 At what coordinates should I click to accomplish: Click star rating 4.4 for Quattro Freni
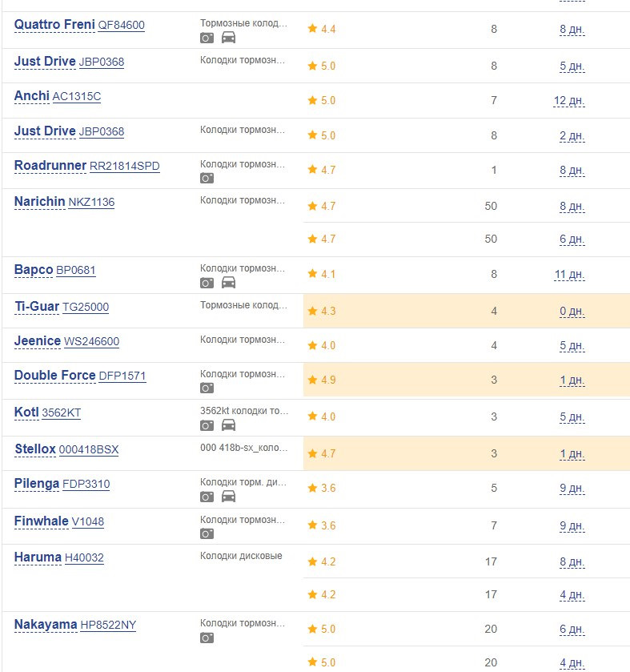point(322,29)
